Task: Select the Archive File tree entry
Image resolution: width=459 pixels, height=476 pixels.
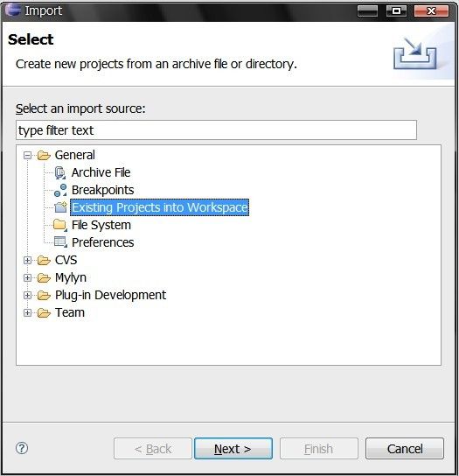Action: pos(101,172)
